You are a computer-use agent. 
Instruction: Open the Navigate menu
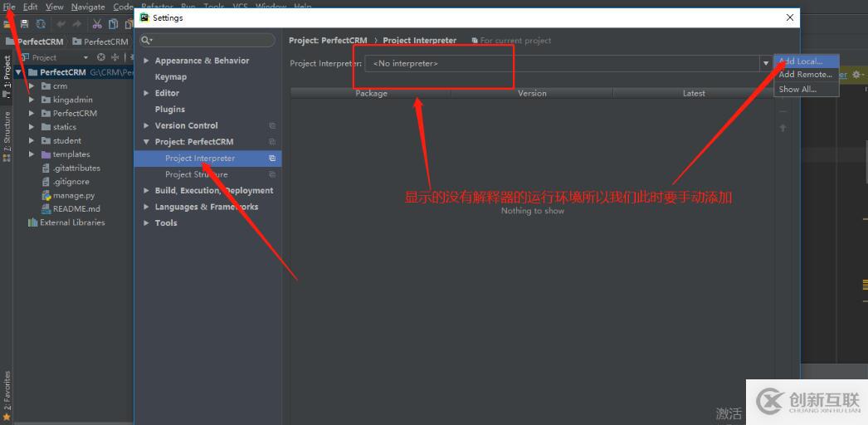(x=88, y=7)
